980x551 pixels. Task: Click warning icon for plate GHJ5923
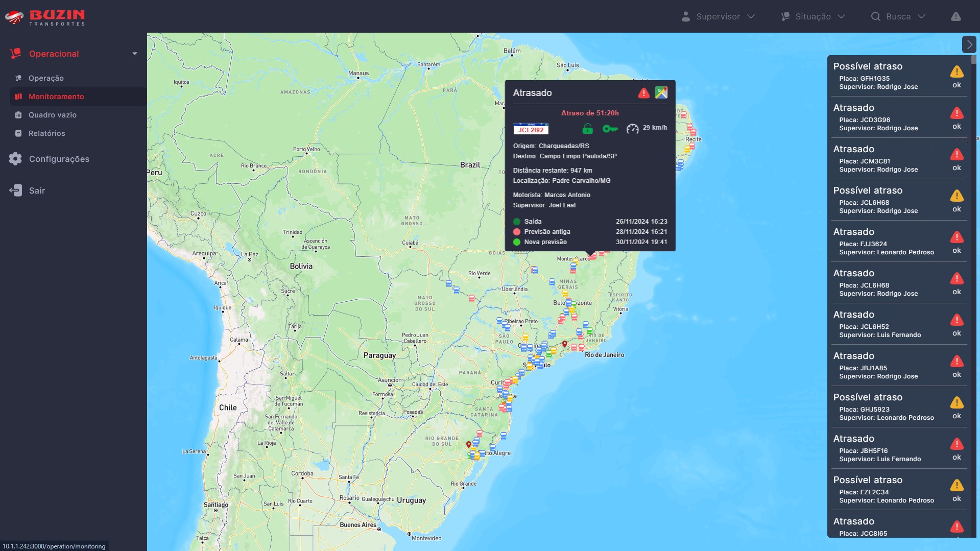point(957,403)
